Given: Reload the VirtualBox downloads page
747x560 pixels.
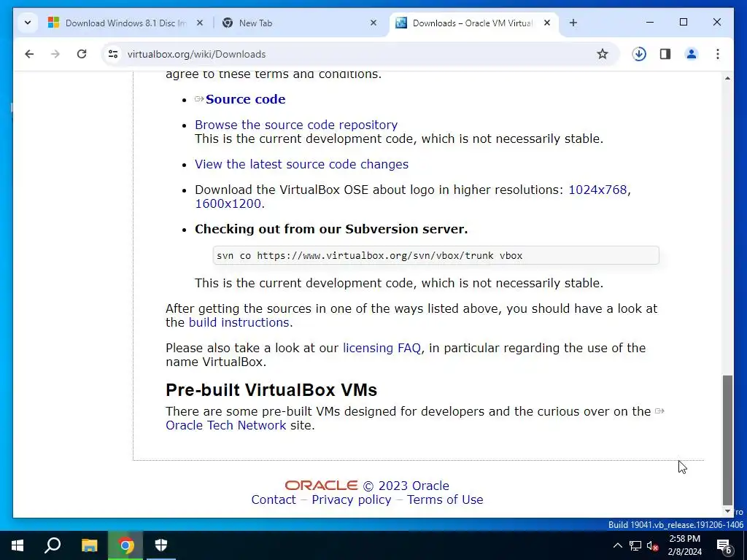Looking at the screenshot, I should tap(82, 54).
